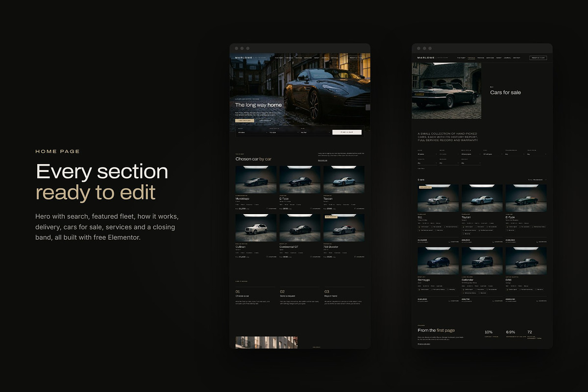Click the Cars for sale hero convertible photo
This screenshot has width=588, height=392.
(446, 91)
